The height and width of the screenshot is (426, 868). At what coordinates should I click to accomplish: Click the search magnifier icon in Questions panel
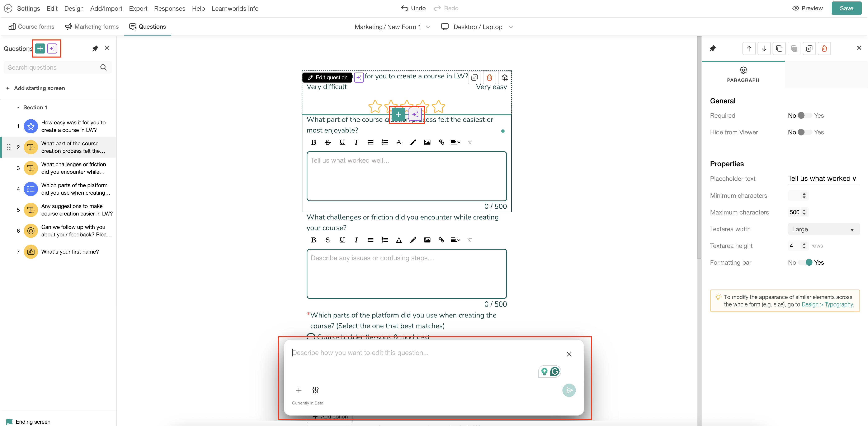coord(103,68)
